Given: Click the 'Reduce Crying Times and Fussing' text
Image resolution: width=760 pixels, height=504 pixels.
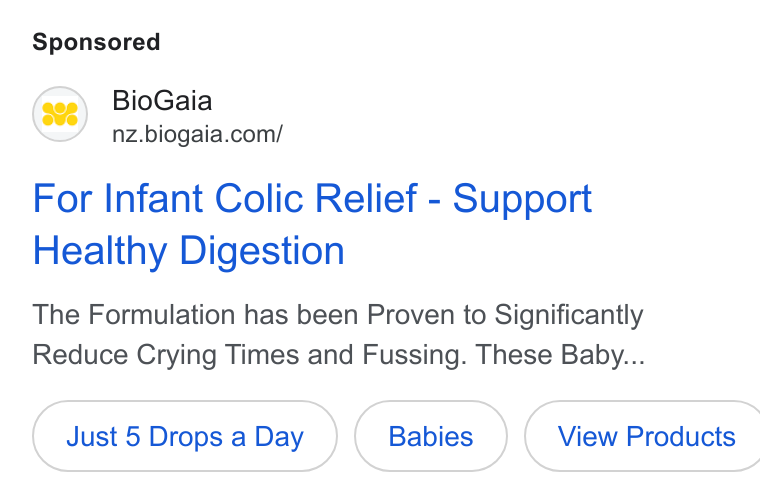Looking at the screenshot, I should point(249,355).
